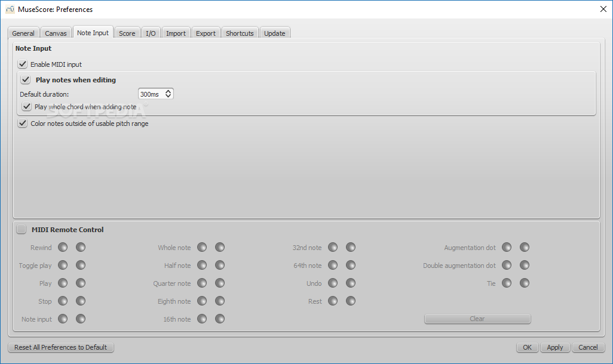
Task: Click the Apply button
Action: [x=555, y=347]
